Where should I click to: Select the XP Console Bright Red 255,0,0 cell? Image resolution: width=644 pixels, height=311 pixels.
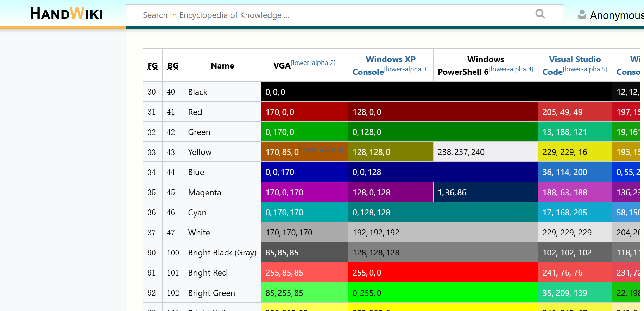coord(443,272)
